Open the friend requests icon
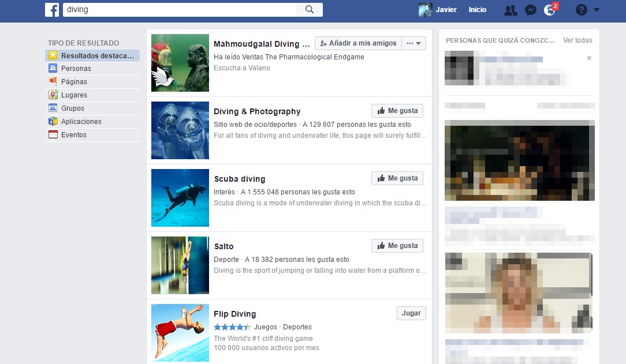 coord(511,10)
